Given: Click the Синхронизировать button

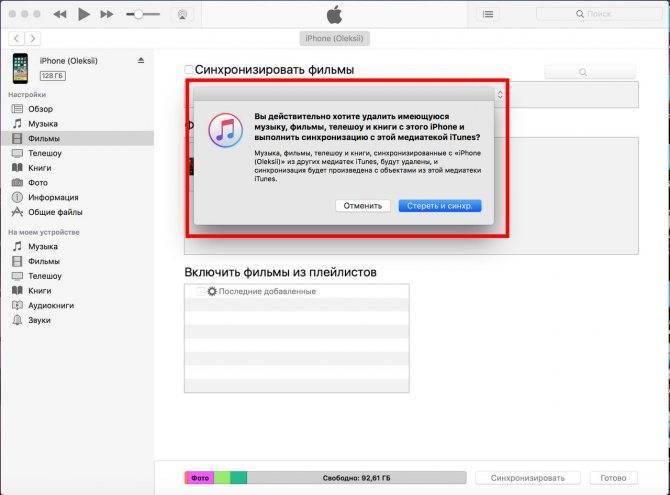Looking at the screenshot, I should tap(528, 478).
